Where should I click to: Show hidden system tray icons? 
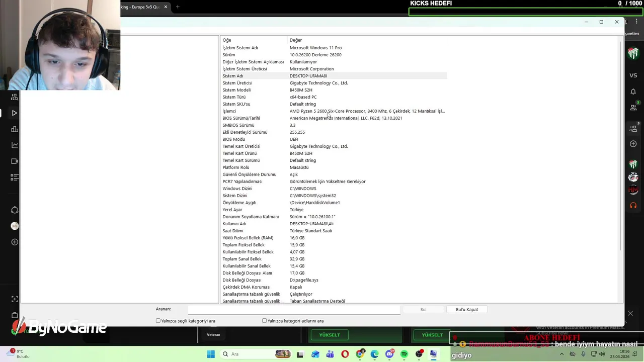tap(561, 354)
